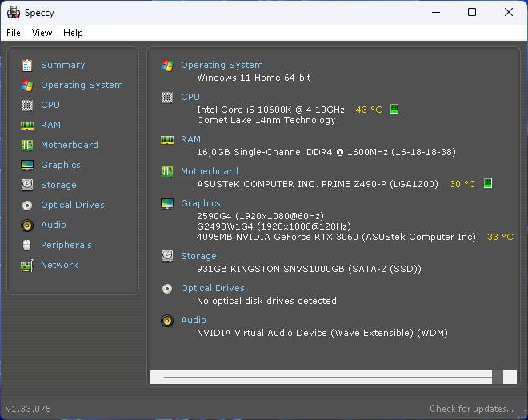Click the Motherboard icon in sidebar
Viewport: 528px width, 420px height.
tap(27, 146)
